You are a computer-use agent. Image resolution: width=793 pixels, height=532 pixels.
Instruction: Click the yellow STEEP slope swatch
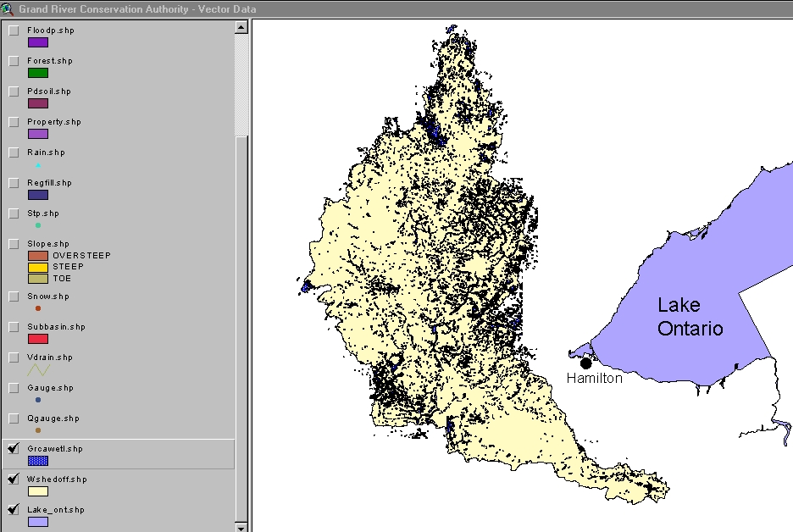38,267
